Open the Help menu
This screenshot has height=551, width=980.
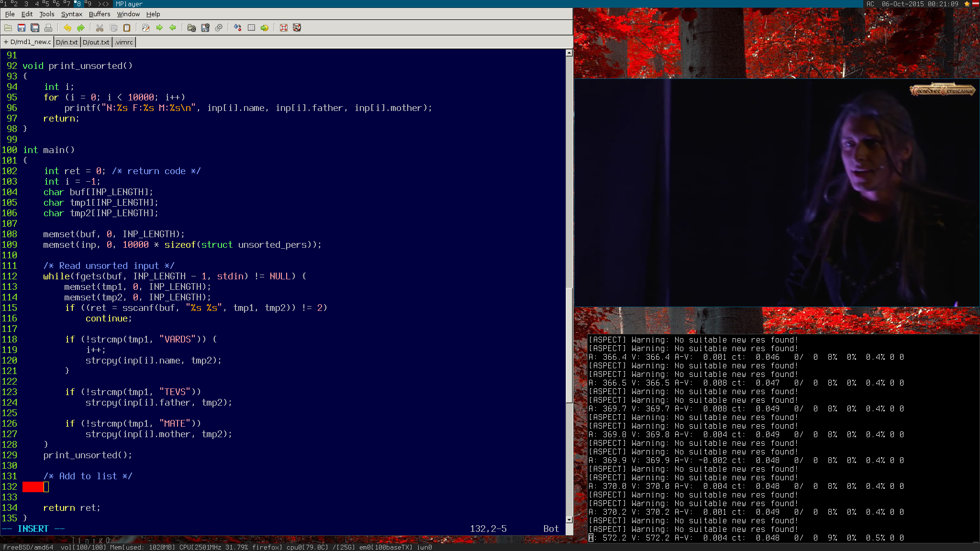pos(153,14)
